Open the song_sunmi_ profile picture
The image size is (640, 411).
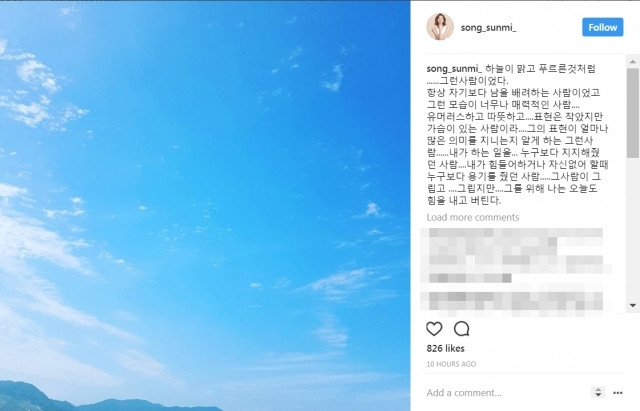tap(440, 27)
